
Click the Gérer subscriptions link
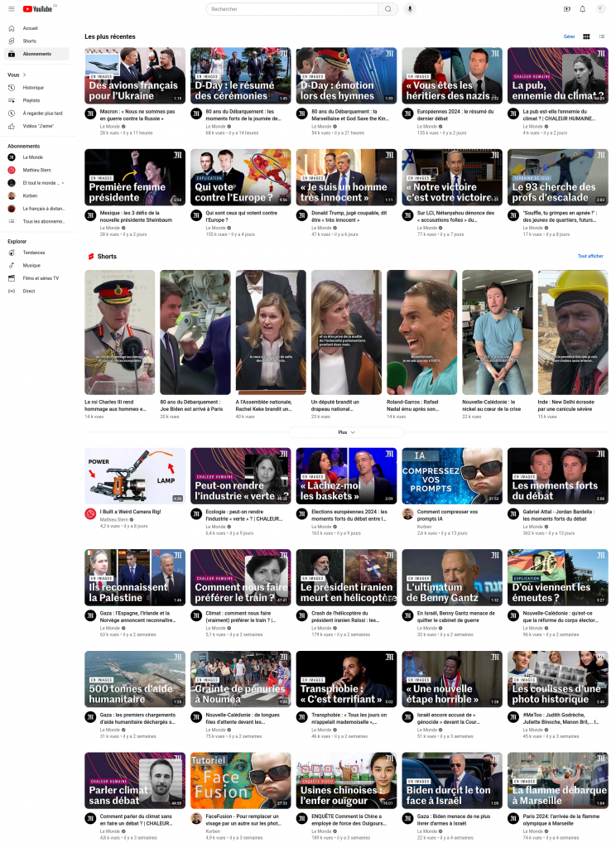pyautogui.click(x=569, y=36)
